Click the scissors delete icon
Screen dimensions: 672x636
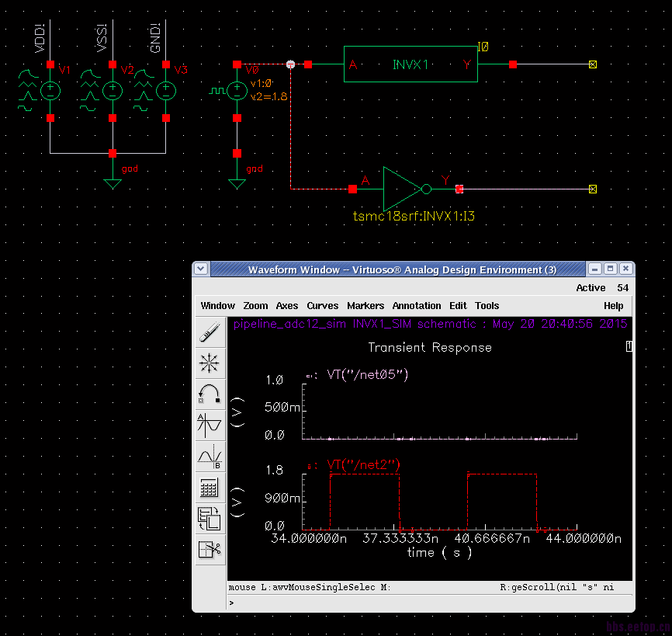[x=210, y=549]
